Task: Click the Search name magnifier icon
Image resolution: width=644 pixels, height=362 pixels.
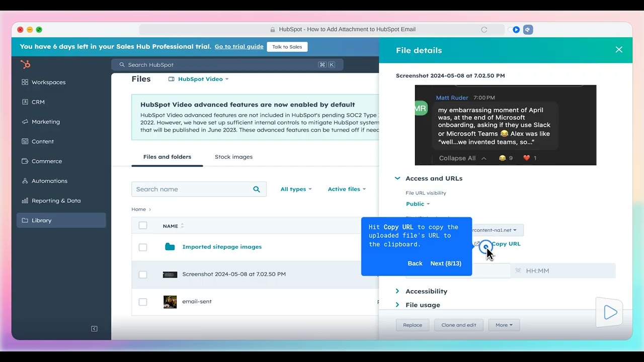Action: point(257,189)
